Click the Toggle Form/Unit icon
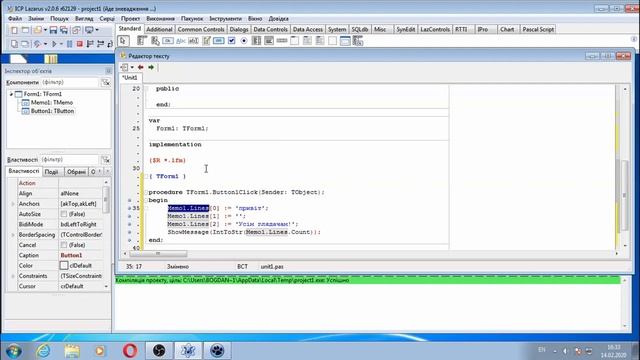Screen dimensions: 640x360 [76, 30]
